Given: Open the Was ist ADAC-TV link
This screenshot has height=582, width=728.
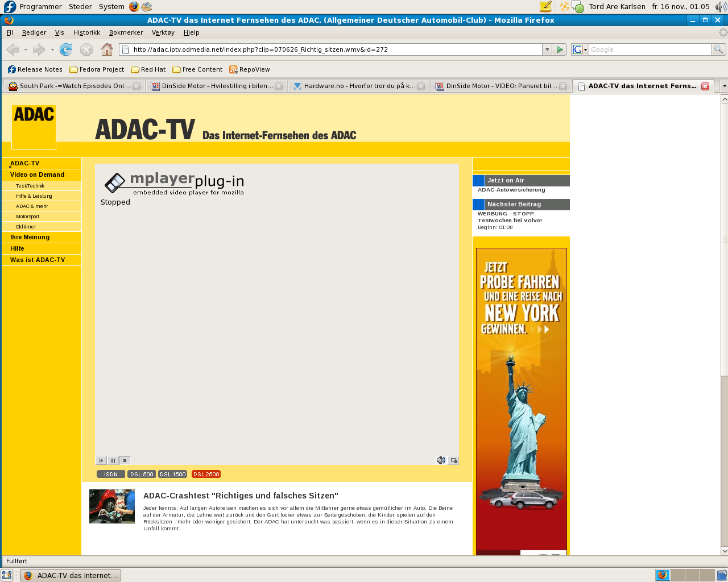Looking at the screenshot, I should [x=38, y=260].
